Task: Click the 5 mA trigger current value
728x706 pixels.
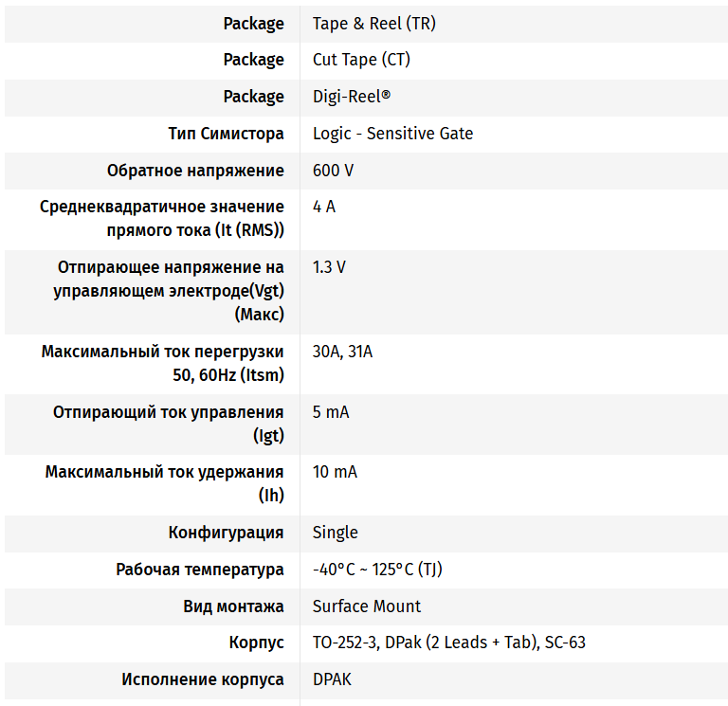Action: (331, 412)
